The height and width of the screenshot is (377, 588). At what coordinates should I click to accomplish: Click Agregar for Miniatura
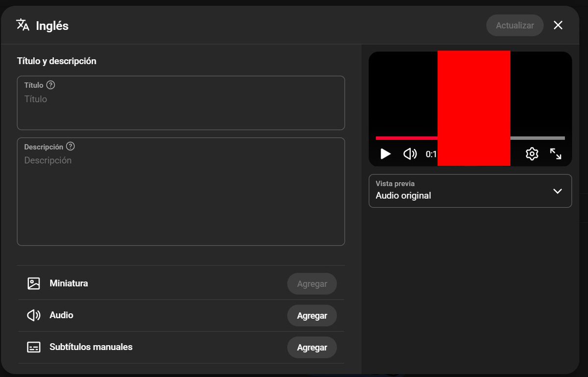pos(312,284)
